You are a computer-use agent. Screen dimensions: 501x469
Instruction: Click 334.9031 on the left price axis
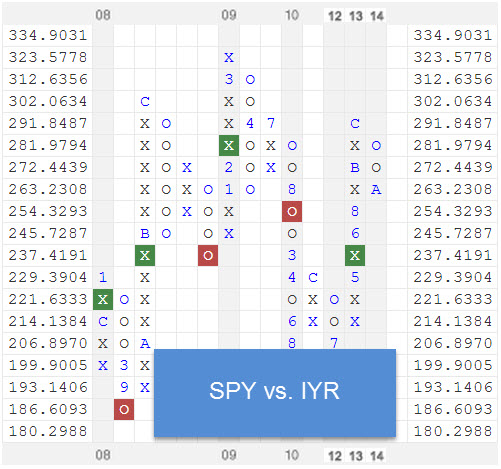(48, 35)
